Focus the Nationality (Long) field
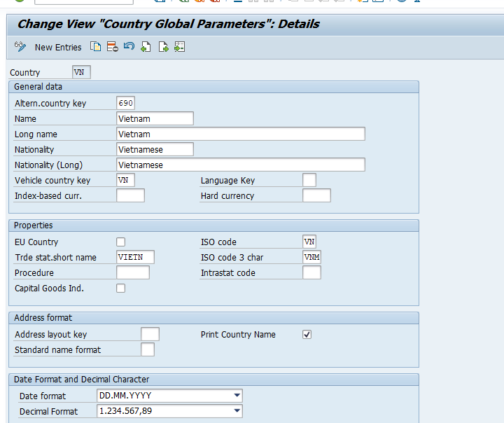Screen dimensions: 504x423 pyautogui.click(x=241, y=165)
